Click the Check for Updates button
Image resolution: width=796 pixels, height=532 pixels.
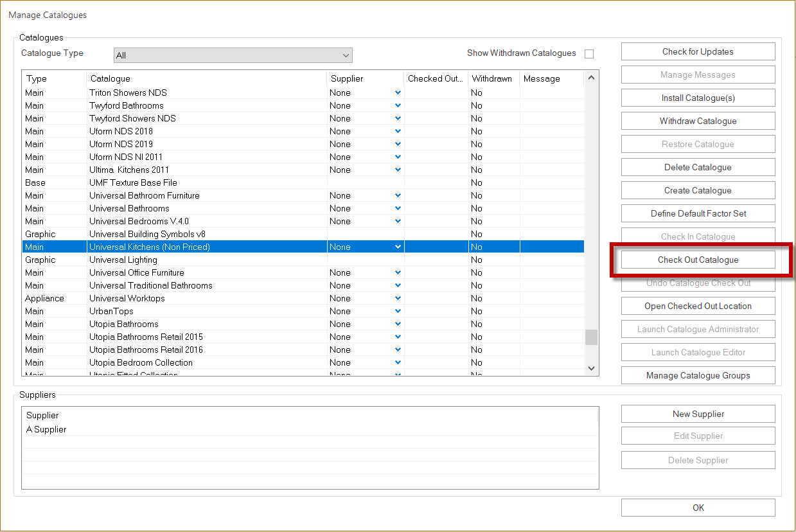point(698,51)
